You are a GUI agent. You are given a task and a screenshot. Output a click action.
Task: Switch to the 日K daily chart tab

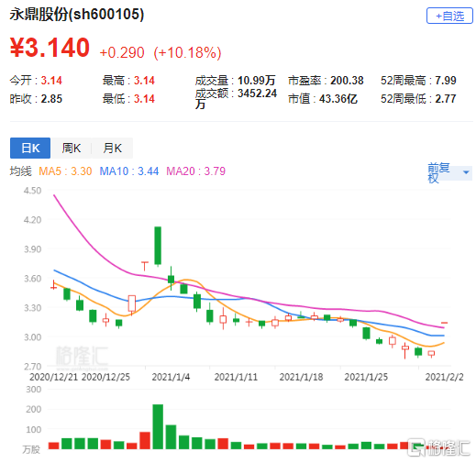[30, 149]
